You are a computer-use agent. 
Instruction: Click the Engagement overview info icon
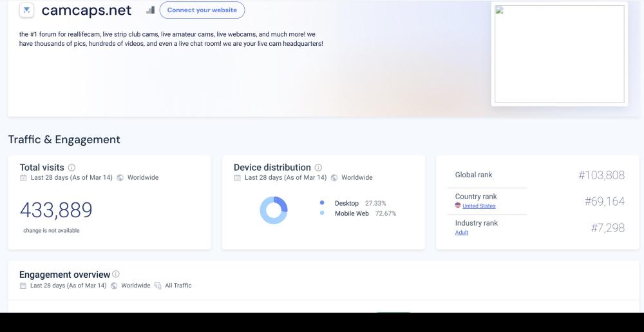[116, 275]
